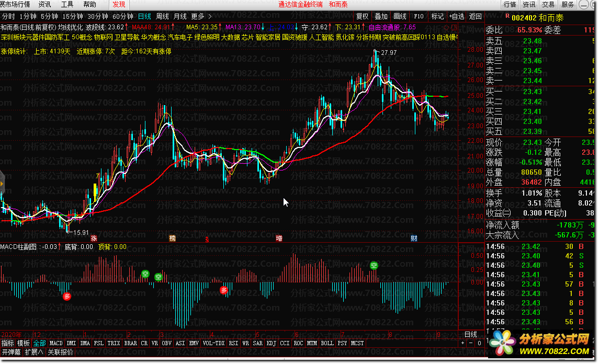
Task: Open the 日线 period selector at bottom right
Action: [471, 334]
